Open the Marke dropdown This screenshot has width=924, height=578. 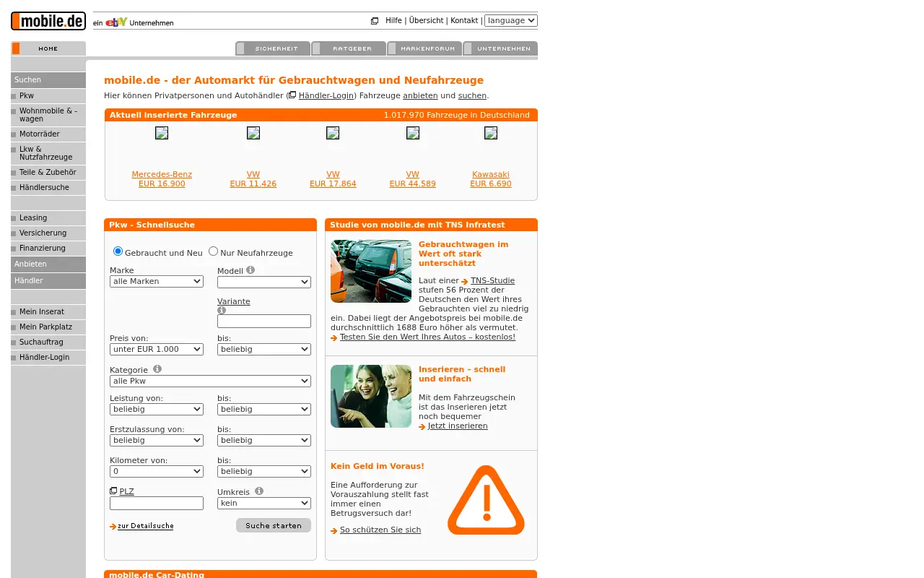click(157, 281)
